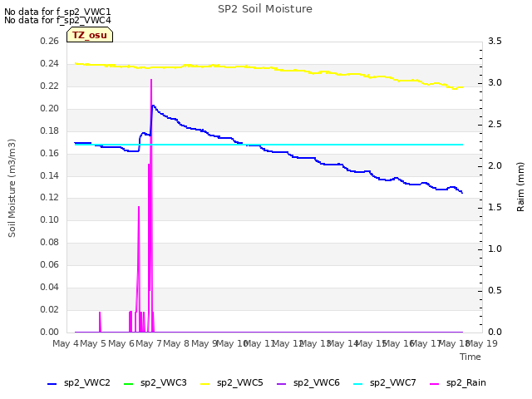The image size is (532, 399).
Task: Select the sp2_VWC5 legend entry
Action: point(232,383)
